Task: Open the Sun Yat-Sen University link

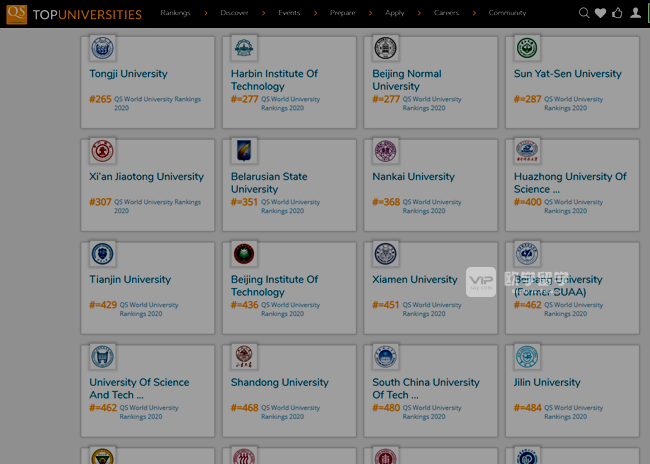Action: 568,74
